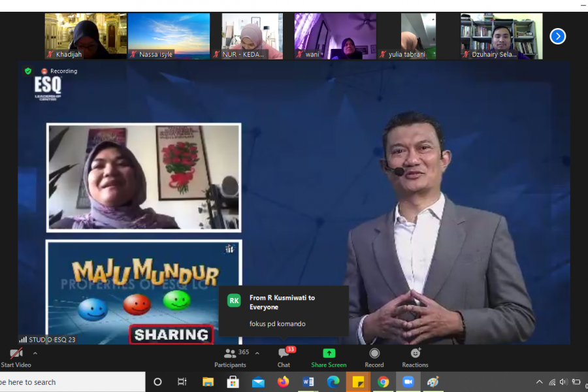
Task: Open the Reactions emoji menu
Action: (415, 357)
